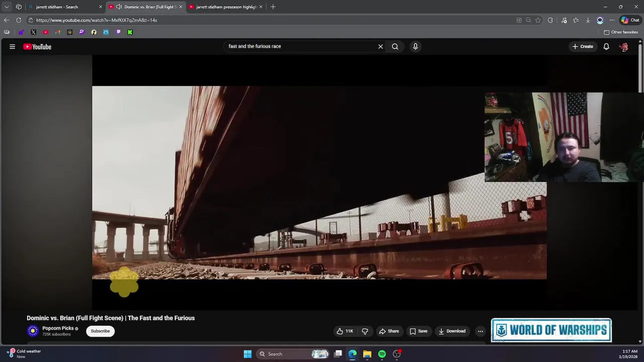Click the video player to pause

coord(319,183)
